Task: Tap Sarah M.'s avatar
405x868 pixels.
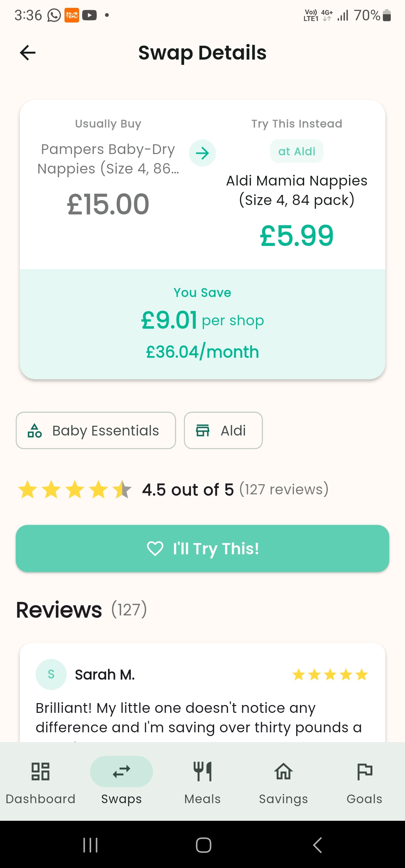Action: pyautogui.click(x=51, y=675)
